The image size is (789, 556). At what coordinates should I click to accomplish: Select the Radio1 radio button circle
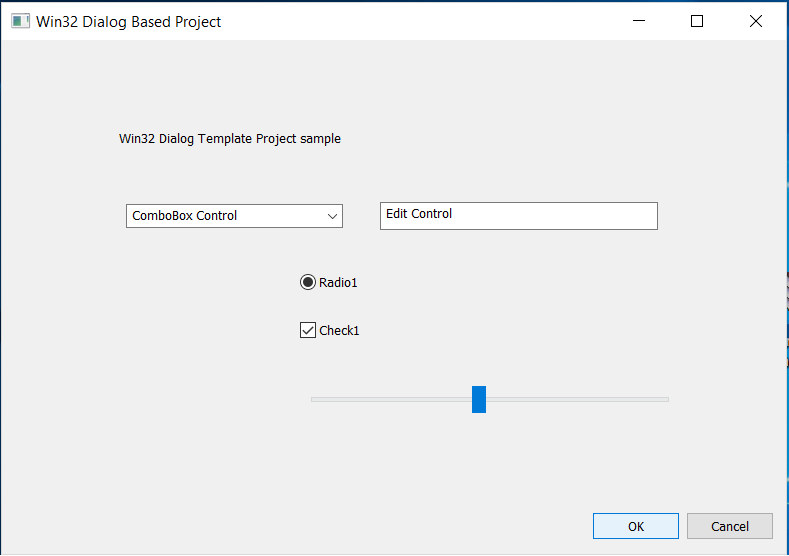click(x=308, y=282)
